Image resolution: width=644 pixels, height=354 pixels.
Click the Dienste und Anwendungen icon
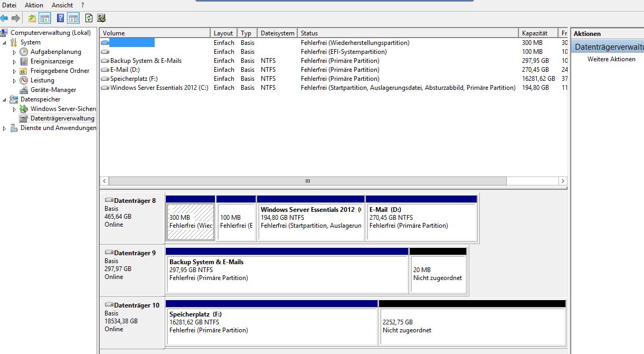(14, 128)
